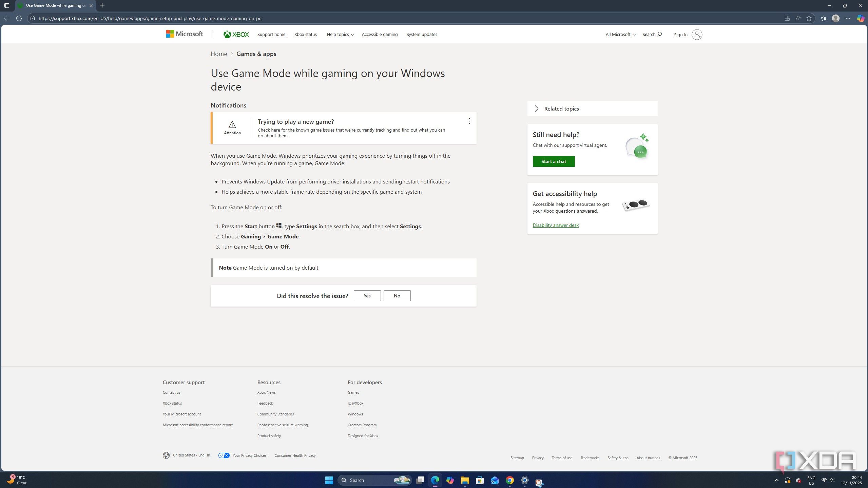Viewport: 868px width, 488px height.
Task: Open Accessible gaming nav item
Action: click(x=380, y=35)
